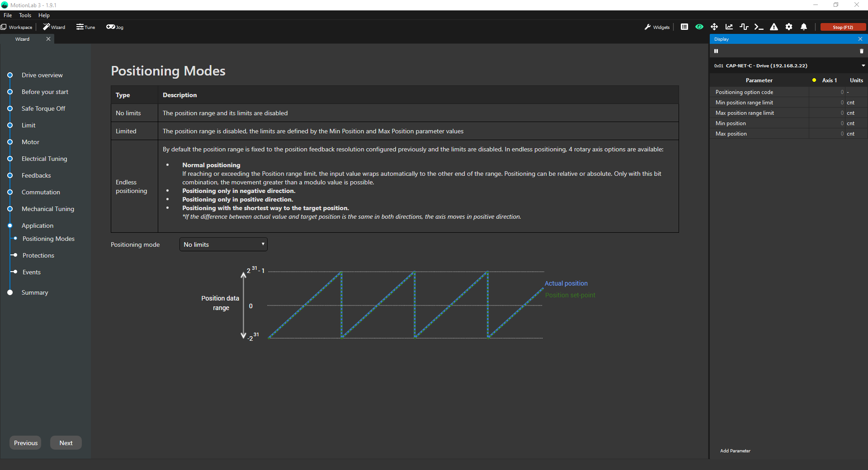Open the settings gear icon
The height and width of the screenshot is (470, 868).
pos(789,27)
